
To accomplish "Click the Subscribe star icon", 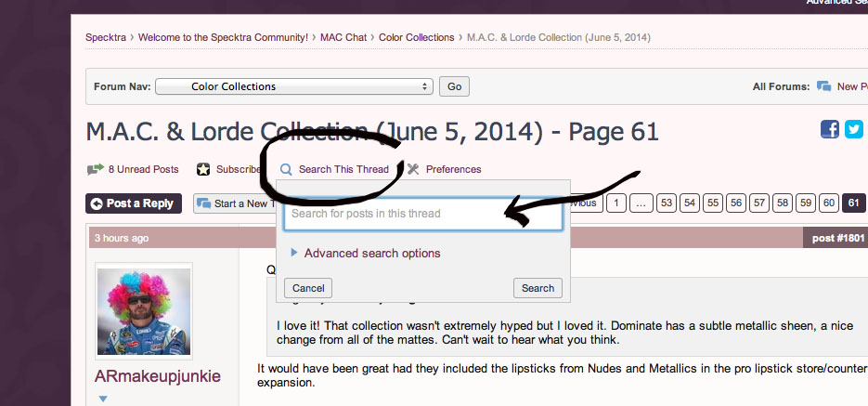I will 203,169.
